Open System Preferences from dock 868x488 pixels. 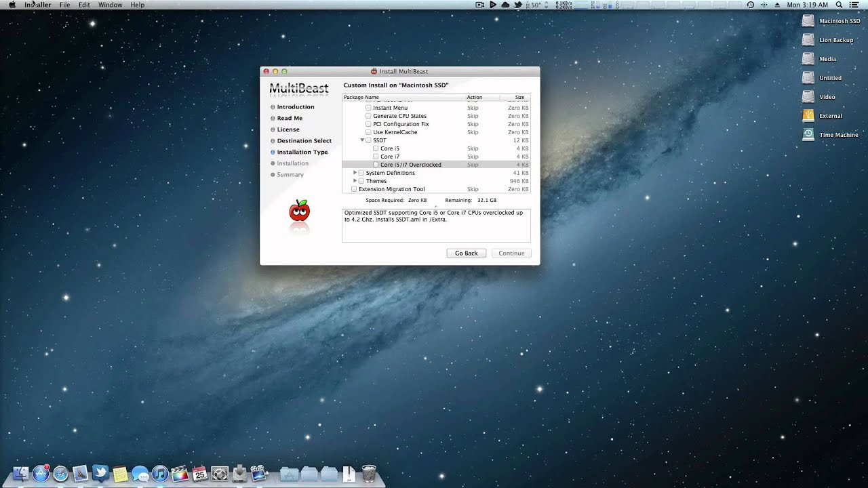(x=220, y=473)
